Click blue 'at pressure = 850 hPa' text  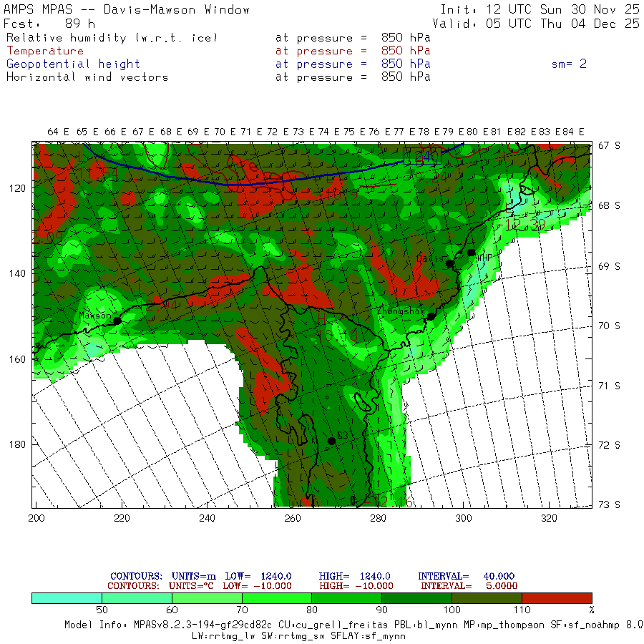(x=353, y=64)
